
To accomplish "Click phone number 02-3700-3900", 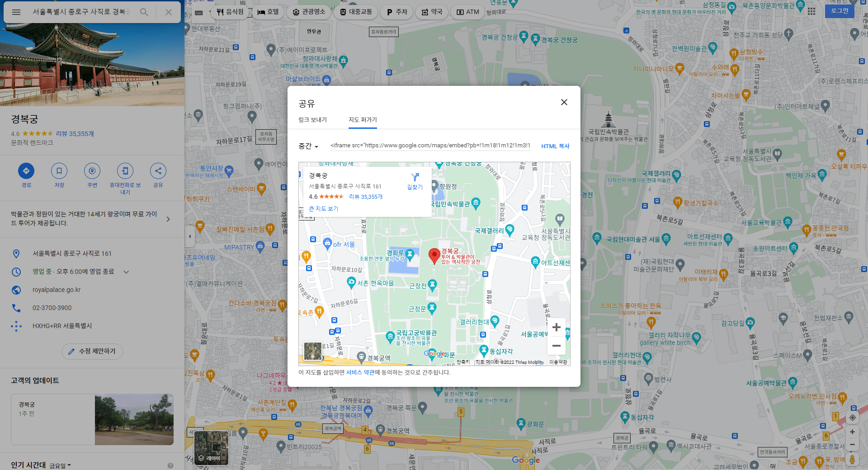I will pos(52,308).
